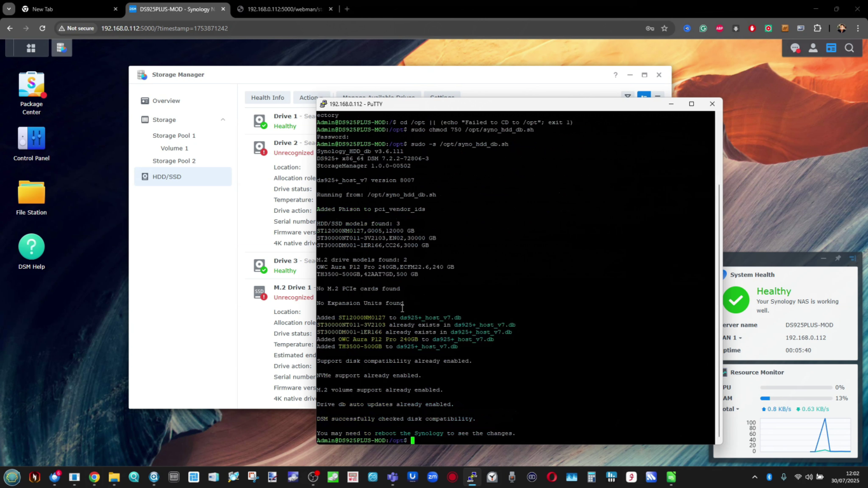Go back in browser history

[10, 28]
